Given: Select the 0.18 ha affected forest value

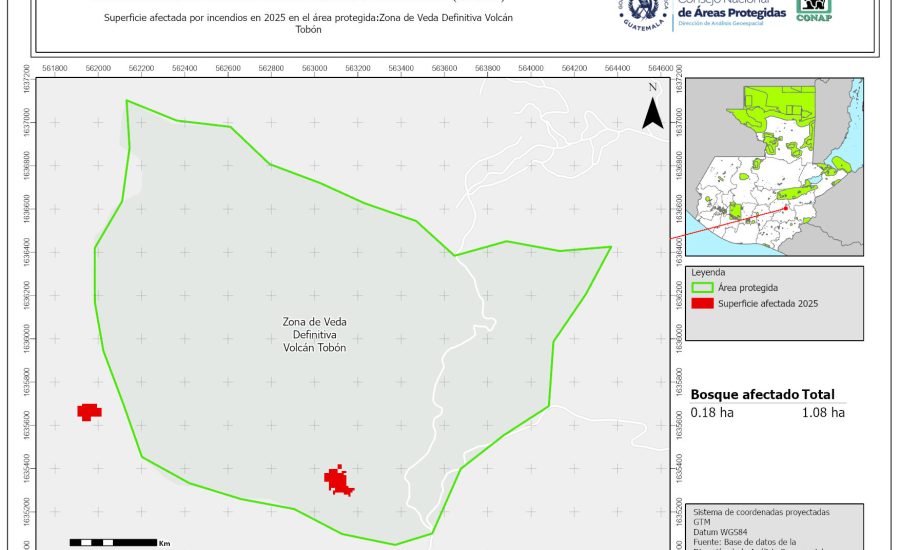Looking at the screenshot, I should [x=710, y=412].
